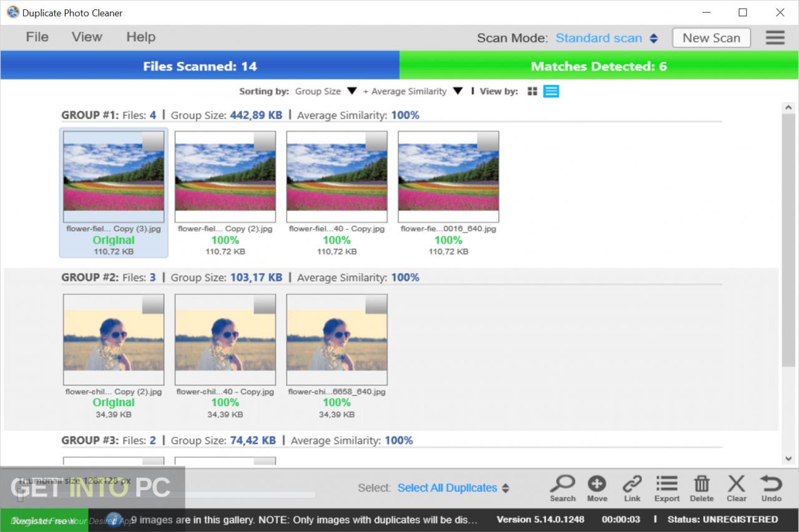Open the Scan Mode Standard scan dropdown
Viewport: 799px width, 532px height.
[x=607, y=38]
